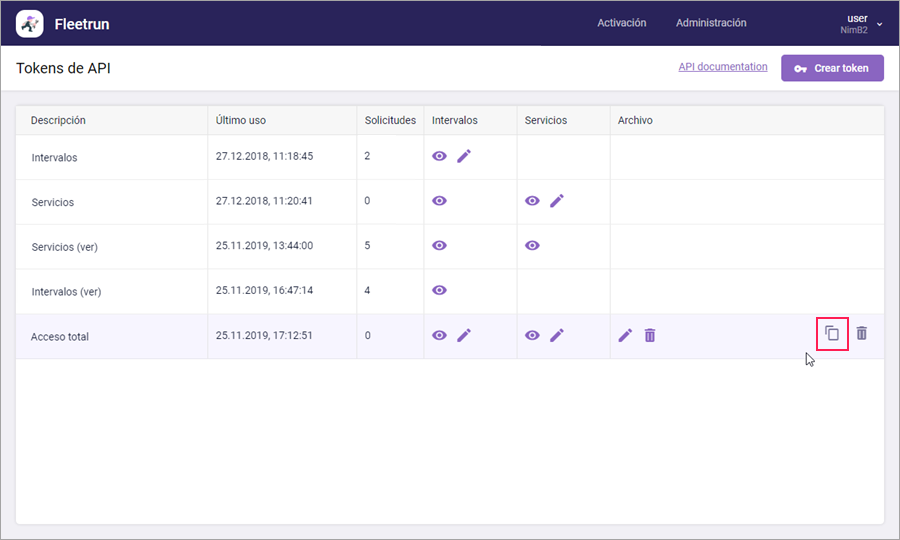The height and width of the screenshot is (540, 900).
Task: Click the Fleetrun brand name
Action: click(x=82, y=24)
